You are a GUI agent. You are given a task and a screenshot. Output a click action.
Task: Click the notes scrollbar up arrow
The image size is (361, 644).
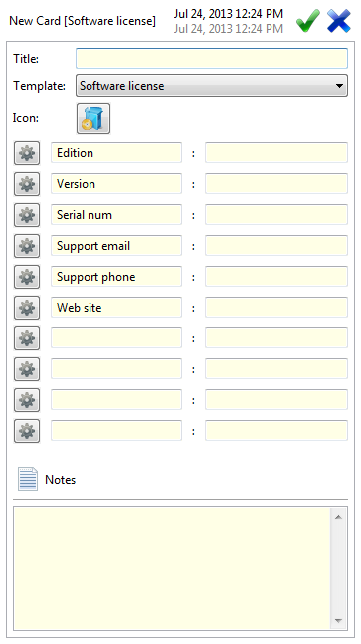[338, 517]
